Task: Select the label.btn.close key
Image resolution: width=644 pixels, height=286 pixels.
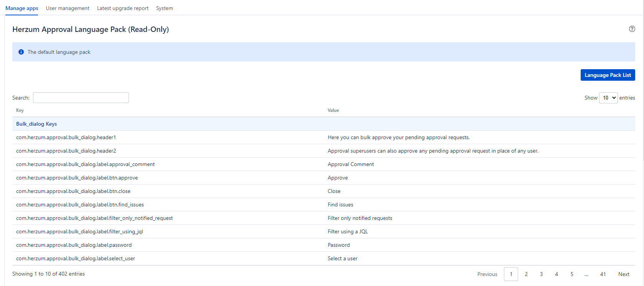Action: click(x=73, y=191)
